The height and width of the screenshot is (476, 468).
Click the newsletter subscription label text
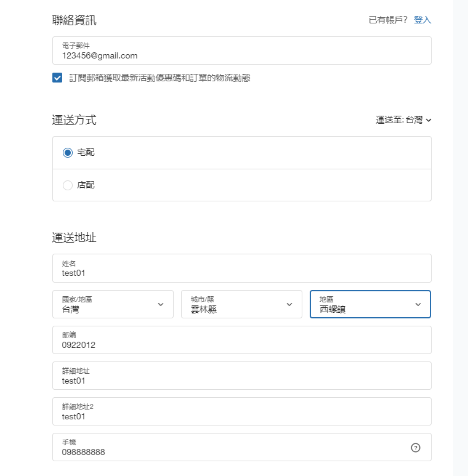(x=159, y=78)
